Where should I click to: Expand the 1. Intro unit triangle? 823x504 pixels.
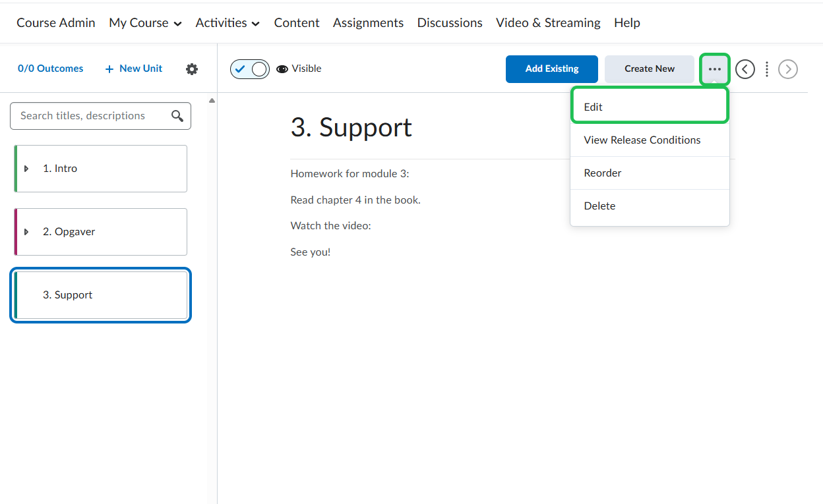coord(26,169)
